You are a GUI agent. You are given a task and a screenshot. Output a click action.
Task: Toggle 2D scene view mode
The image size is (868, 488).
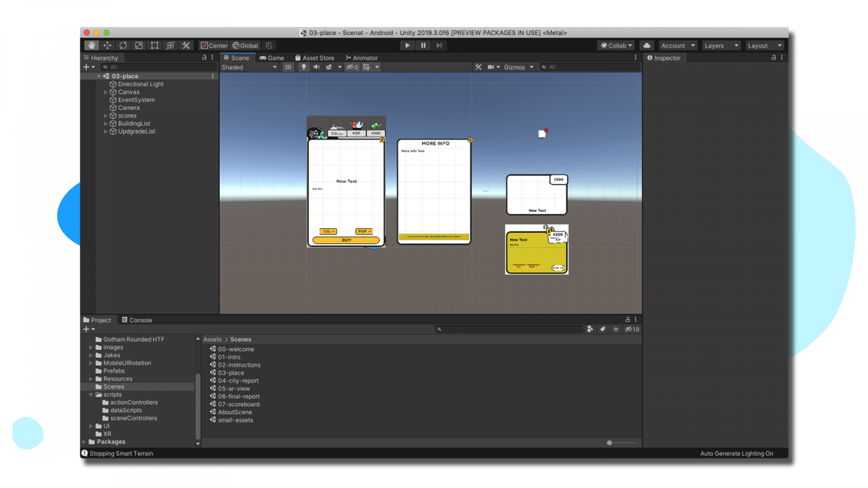click(x=288, y=67)
